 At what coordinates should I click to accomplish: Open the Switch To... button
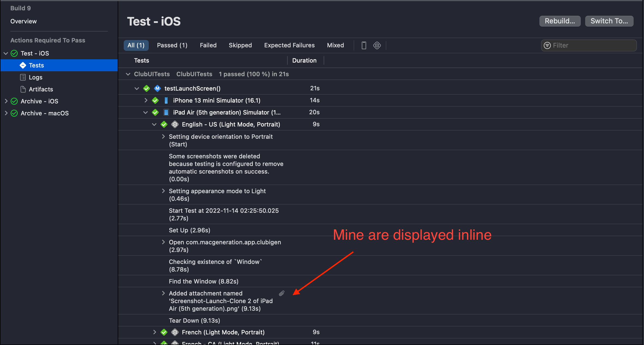tap(609, 21)
